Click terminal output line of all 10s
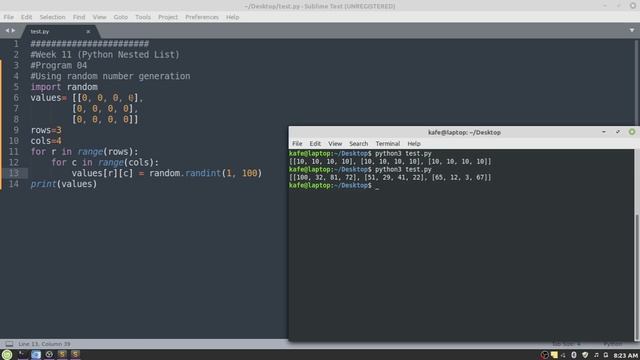640x360 pixels. click(x=390, y=162)
